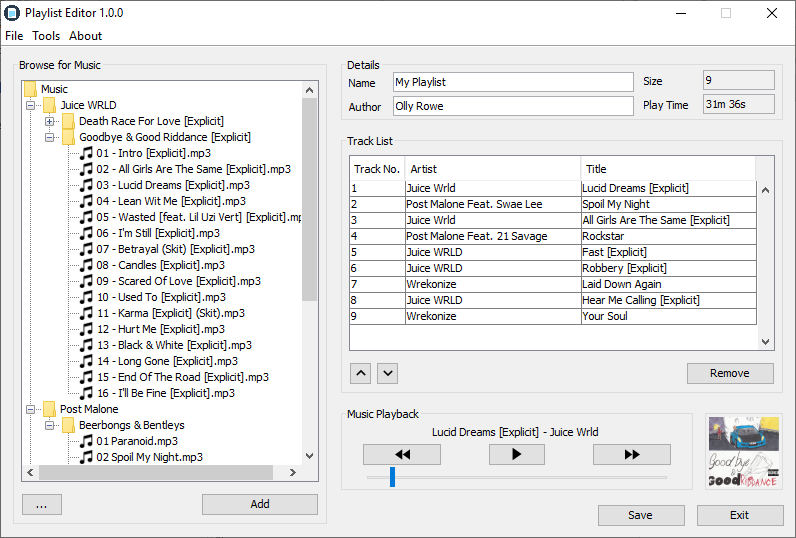Click the playback position slider handle

(392, 477)
